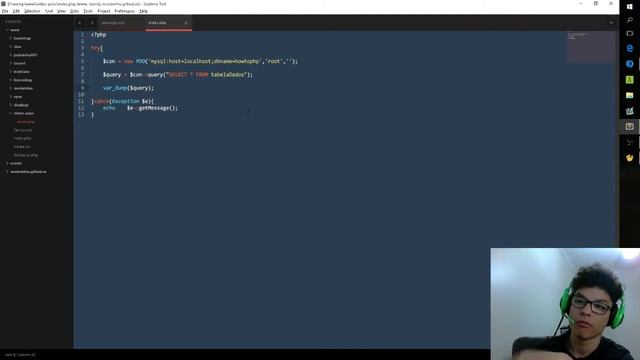Click the $con = new PDO line
This screenshot has width=640, height=360.
[x=200, y=61]
